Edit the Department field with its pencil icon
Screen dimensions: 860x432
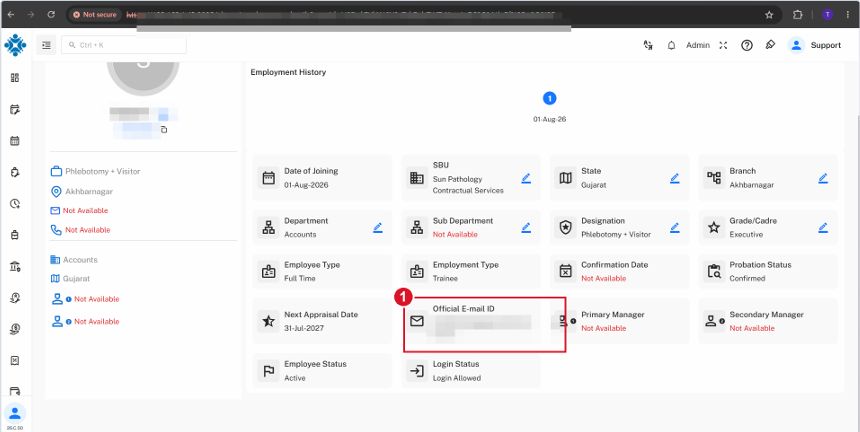[x=378, y=228]
